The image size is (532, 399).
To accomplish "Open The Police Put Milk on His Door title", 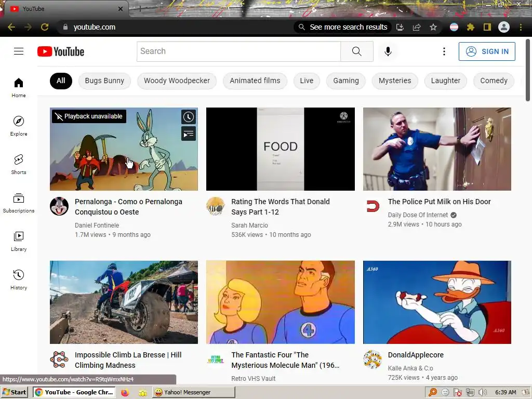I will 440,202.
